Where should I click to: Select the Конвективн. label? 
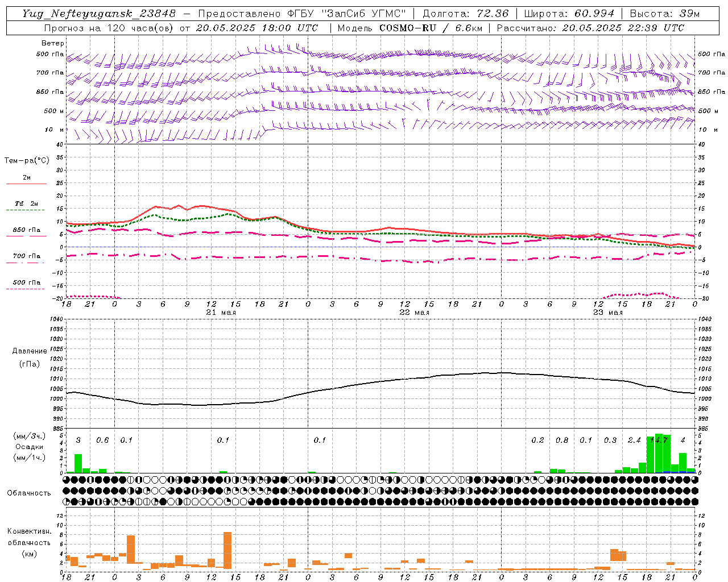[29, 531]
